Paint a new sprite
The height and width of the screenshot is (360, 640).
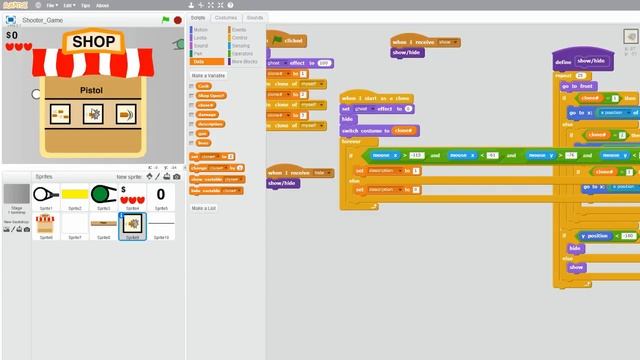[158, 176]
